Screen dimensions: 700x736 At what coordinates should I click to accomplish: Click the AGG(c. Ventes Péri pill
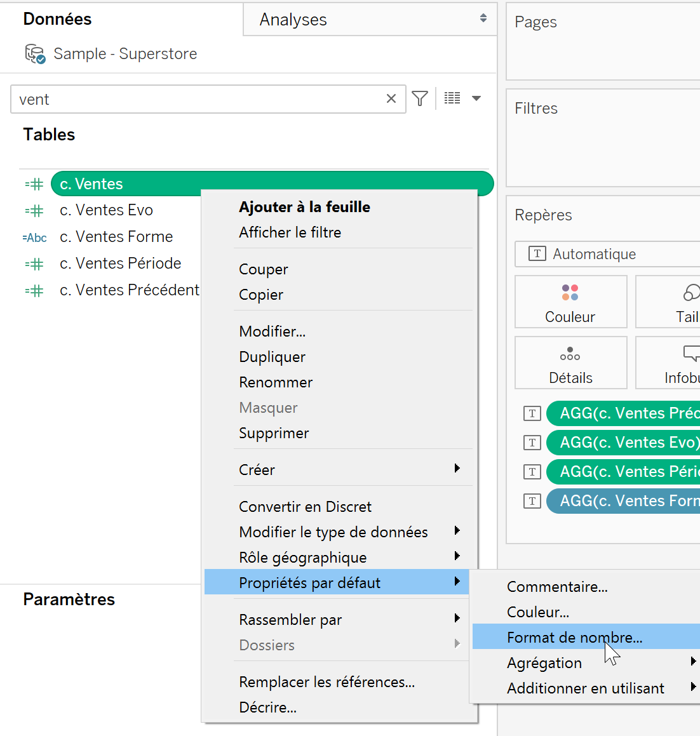point(624,471)
